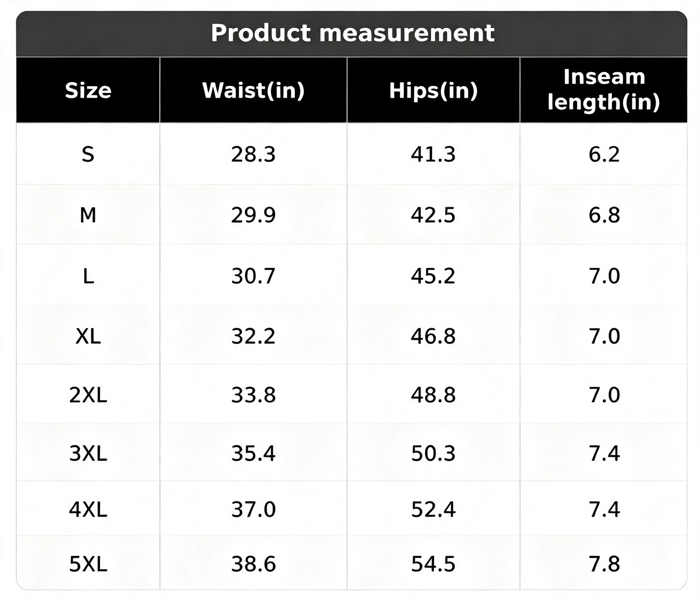The height and width of the screenshot is (599, 700).
Task: Click the 2XL size cell
Action: 88,395
